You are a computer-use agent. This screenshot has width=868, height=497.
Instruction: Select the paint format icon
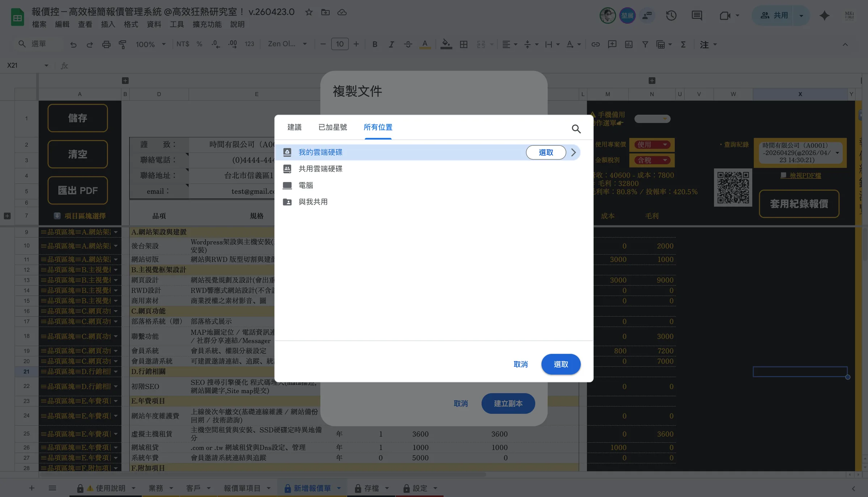pos(123,44)
